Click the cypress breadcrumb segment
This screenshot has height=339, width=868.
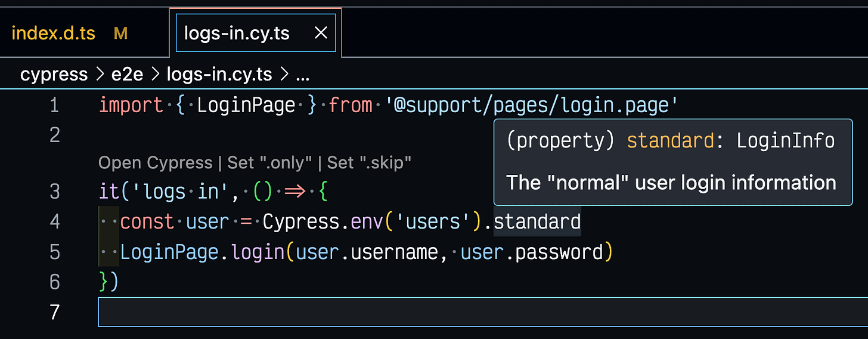click(54, 75)
